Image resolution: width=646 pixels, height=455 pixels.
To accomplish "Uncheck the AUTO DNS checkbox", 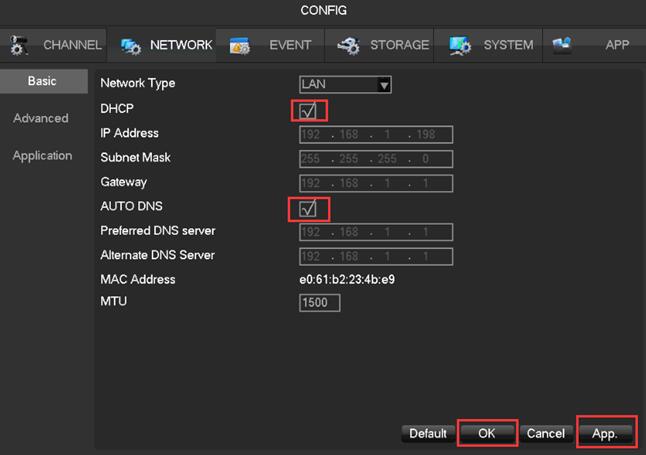I will (309, 208).
